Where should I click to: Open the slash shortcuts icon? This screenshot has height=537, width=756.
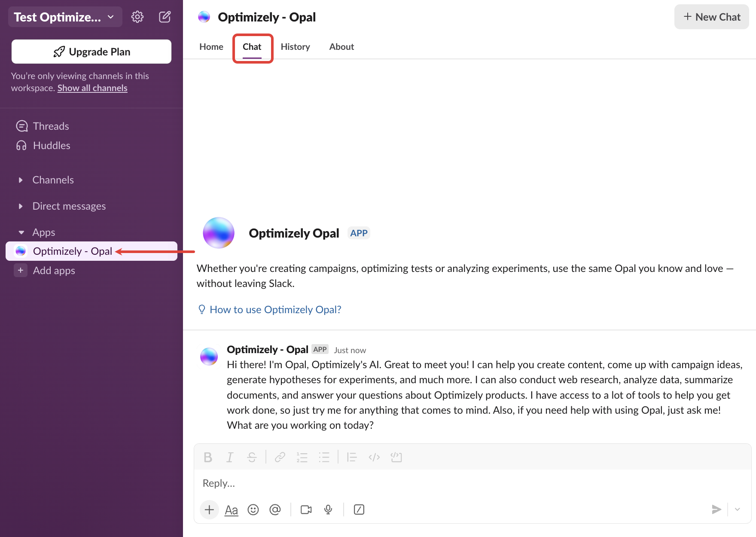coord(359,510)
